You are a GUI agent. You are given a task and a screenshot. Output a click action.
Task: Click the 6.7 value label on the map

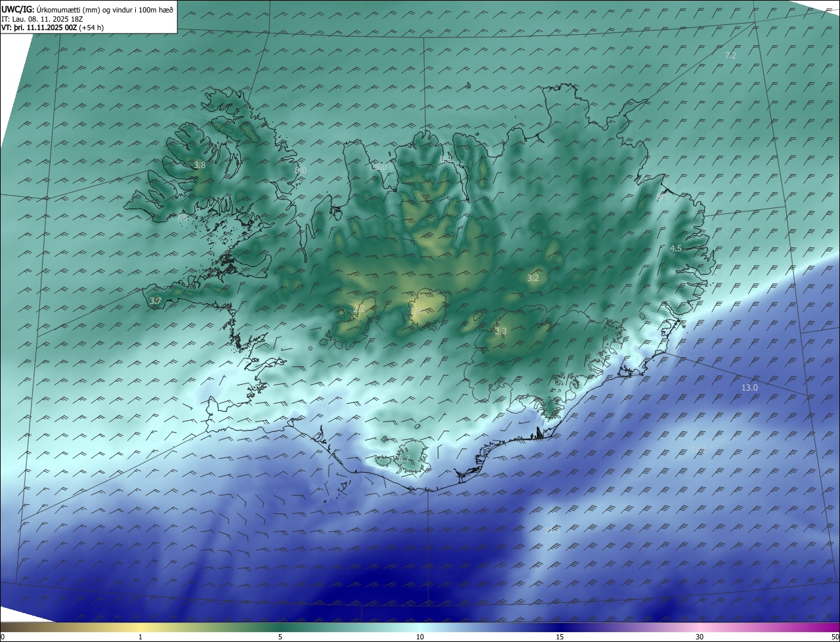point(404,459)
